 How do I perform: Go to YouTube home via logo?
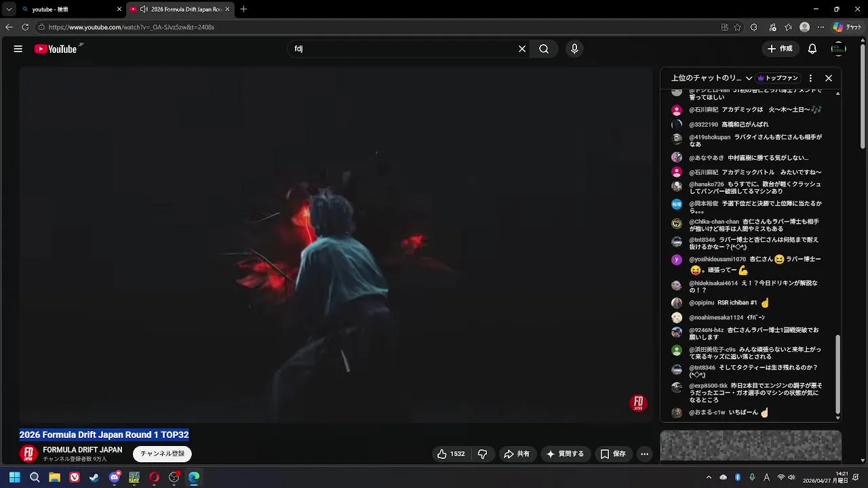tap(56, 49)
